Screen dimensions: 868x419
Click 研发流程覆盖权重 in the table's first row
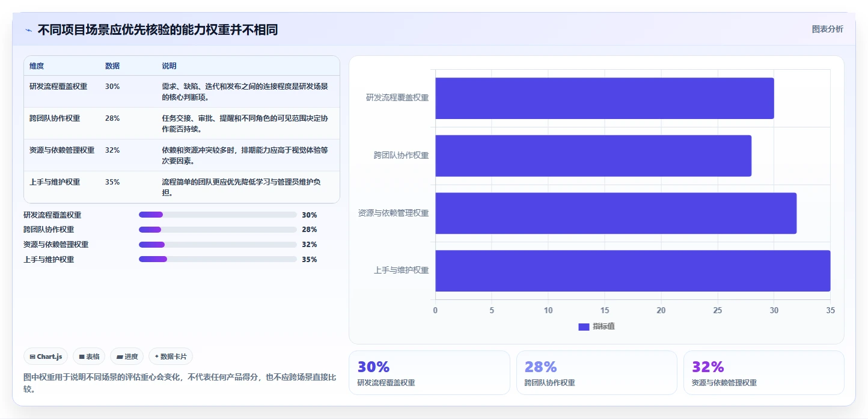(58, 87)
